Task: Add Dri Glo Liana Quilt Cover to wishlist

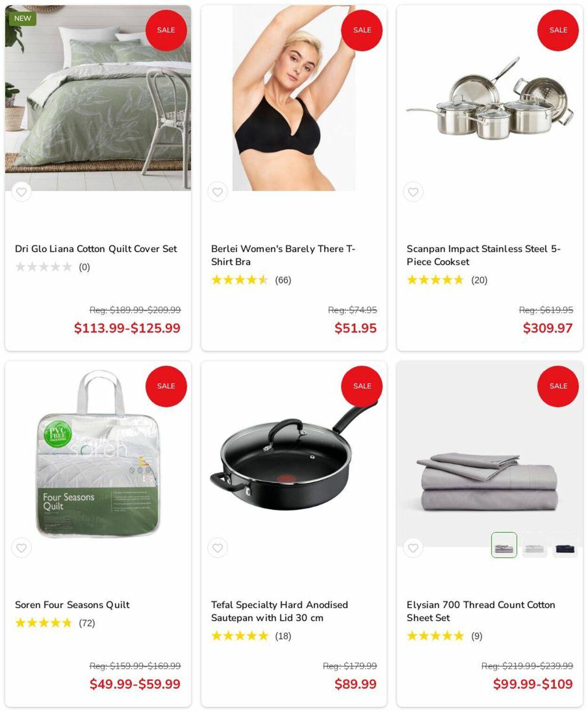Action: coord(21,192)
